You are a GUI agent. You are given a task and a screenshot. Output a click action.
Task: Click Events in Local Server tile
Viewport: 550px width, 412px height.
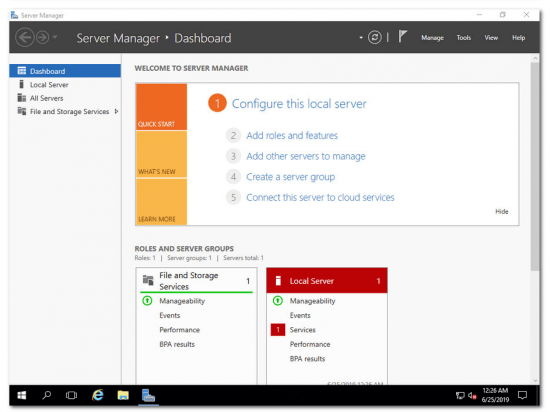tap(300, 315)
